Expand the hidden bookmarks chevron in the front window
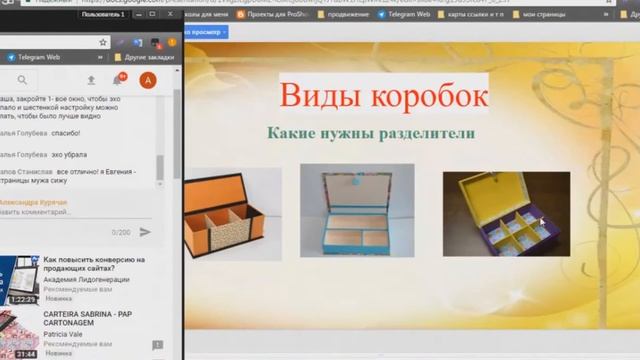Image resolution: width=640 pixels, height=360 pixels. tap(100, 58)
